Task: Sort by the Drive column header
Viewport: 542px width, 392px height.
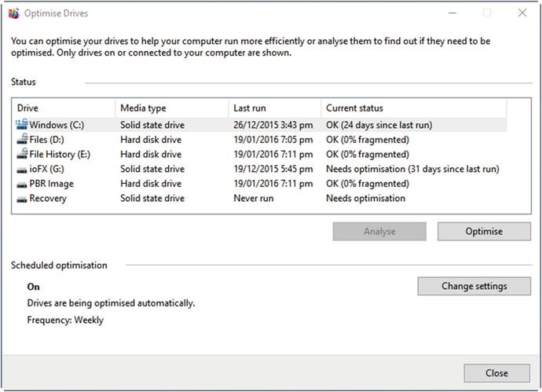Action: (63, 108)
